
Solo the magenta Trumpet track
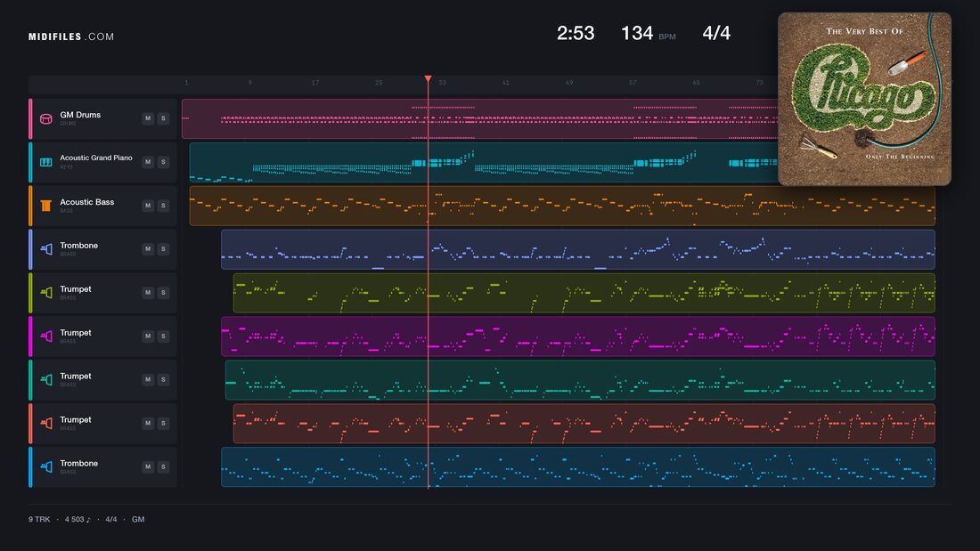pos(163,336)
